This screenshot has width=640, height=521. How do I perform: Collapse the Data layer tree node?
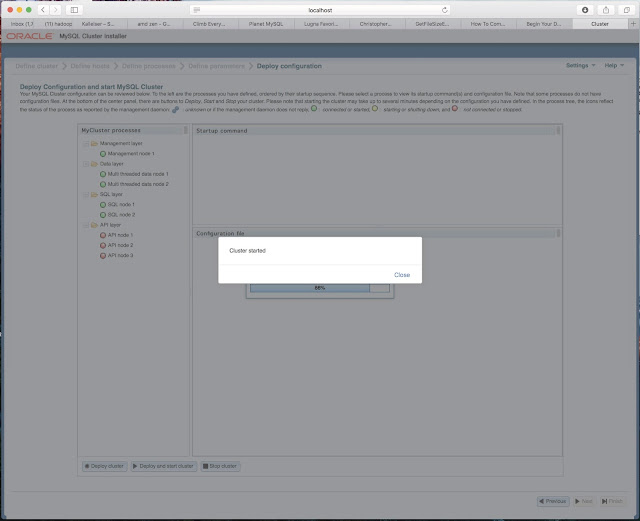point(86,164)
